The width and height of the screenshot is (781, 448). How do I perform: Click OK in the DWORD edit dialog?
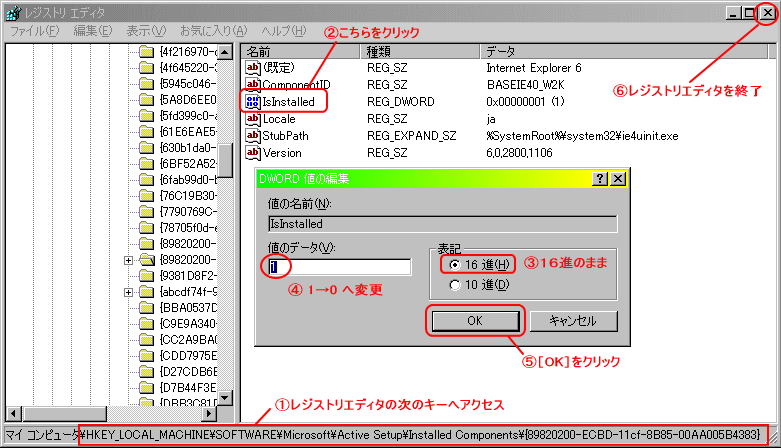[x=474, y=321]
